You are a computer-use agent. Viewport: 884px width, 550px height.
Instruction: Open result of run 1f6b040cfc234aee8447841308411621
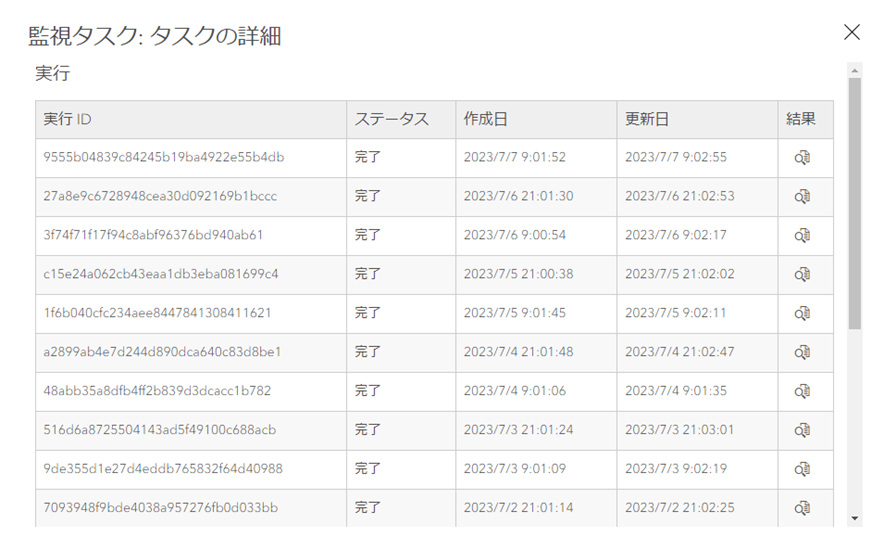[802, 314]
